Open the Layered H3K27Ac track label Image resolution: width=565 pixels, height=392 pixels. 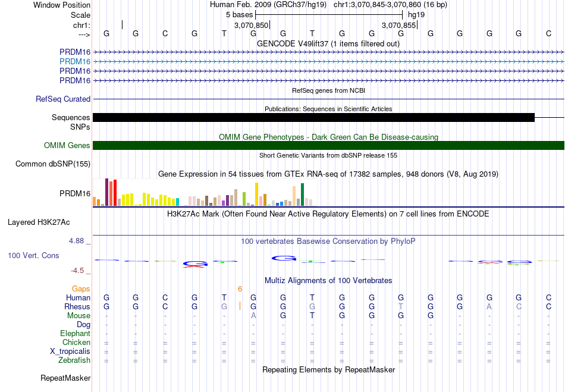click(x=39, y=222)
